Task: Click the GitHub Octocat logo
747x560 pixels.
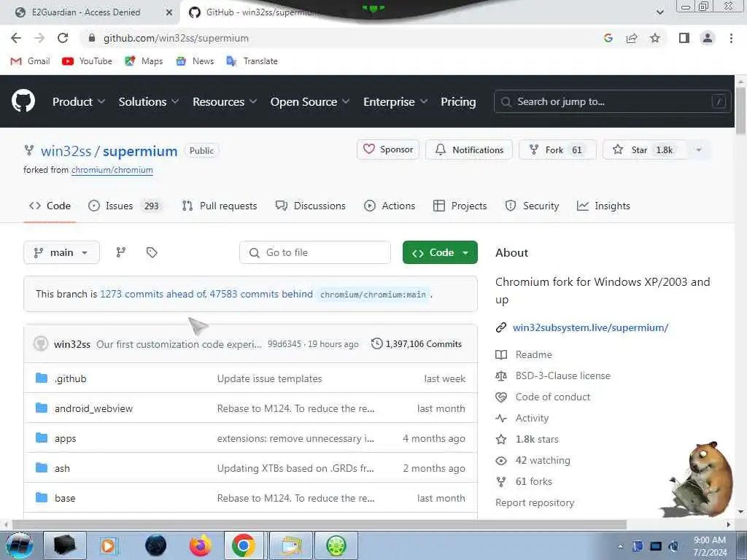Action: pyautogui.click(x=23, y=101)
